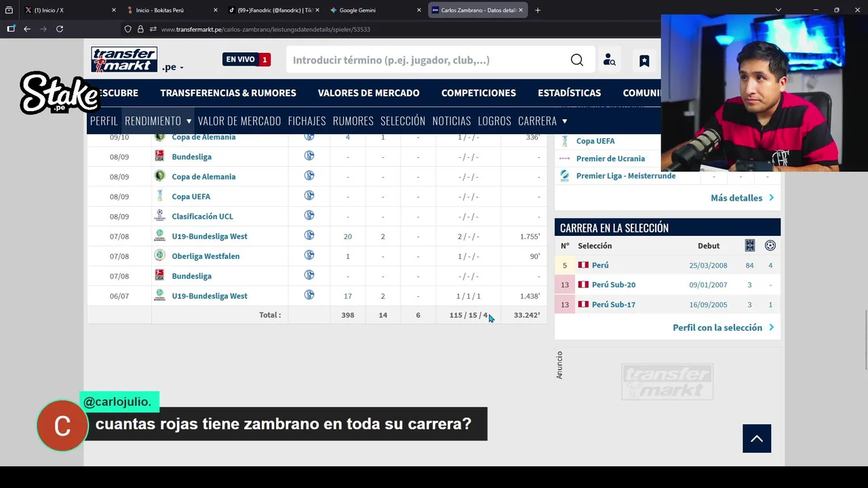Click Schalke crest in Oberliga Westfalen row
This screenshot has height=488, width=868.
click(309, 256)
